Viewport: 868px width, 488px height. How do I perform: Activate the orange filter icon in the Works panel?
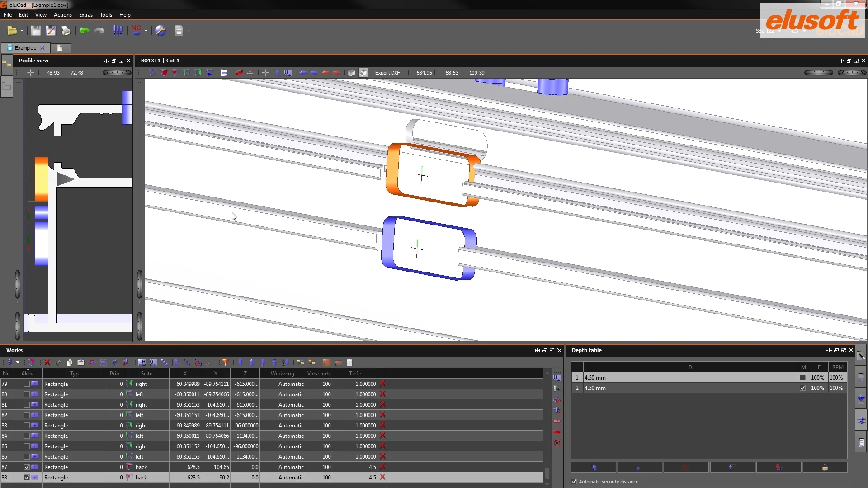225,362
